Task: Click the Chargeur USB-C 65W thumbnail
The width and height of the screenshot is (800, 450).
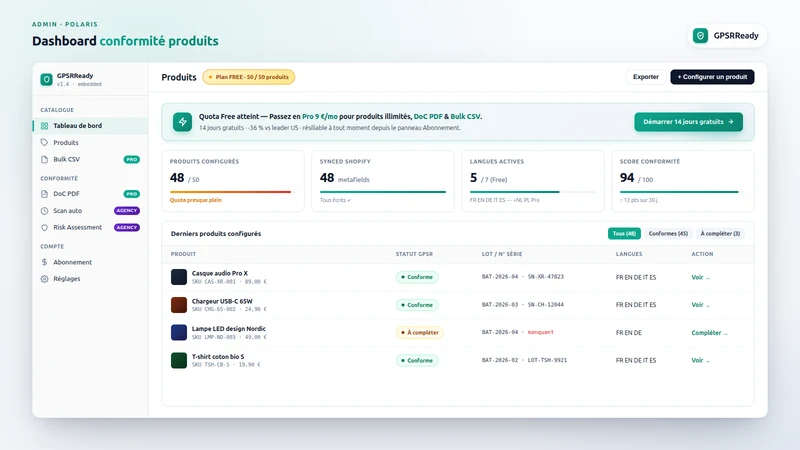Action: tap(179, 305)
